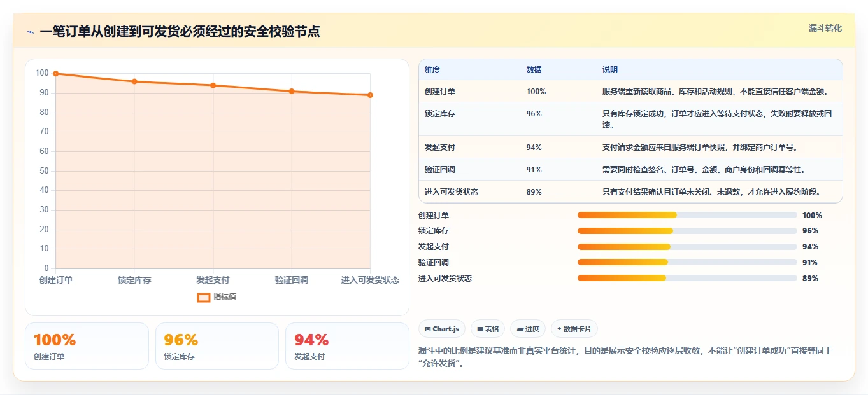The width and height of the screenshot is (868, 395).
Task: Click the 进入可发货状态 x-axis label on the chart
Action: 370,280
